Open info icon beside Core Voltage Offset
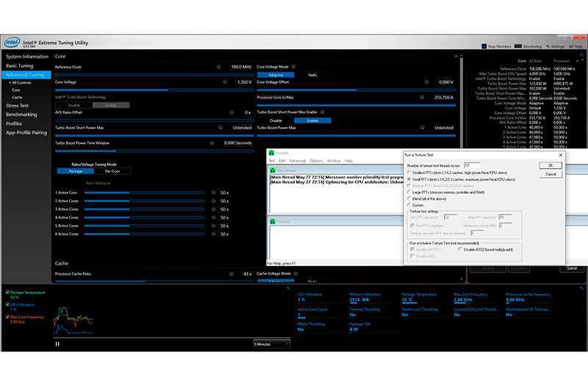This screenshot has height=386, width=588. (426, 82)
